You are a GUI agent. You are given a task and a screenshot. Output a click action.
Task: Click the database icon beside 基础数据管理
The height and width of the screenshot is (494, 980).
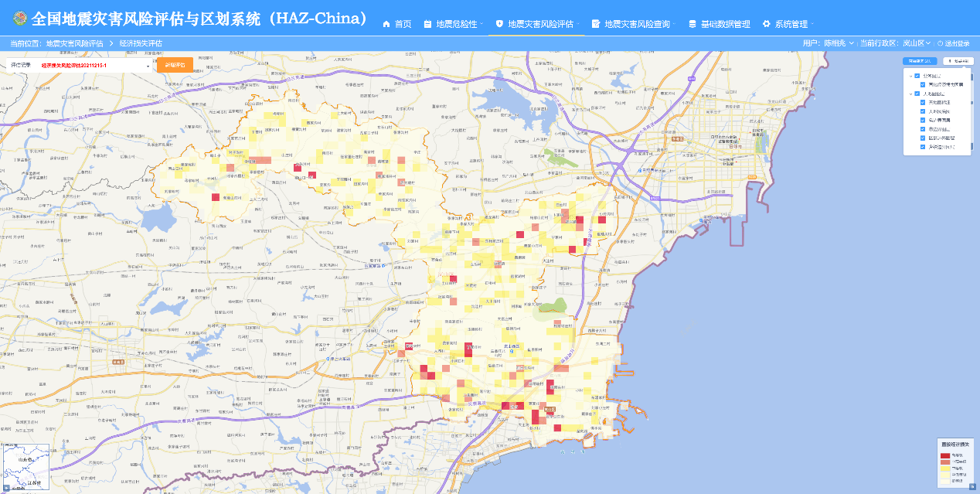click(x=692, y=24)
